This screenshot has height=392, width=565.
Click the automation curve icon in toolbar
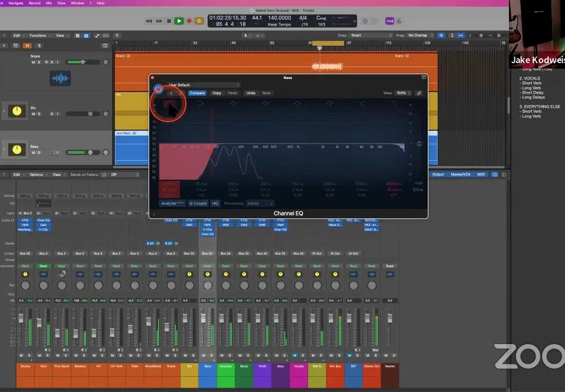[x=97, y=36]
